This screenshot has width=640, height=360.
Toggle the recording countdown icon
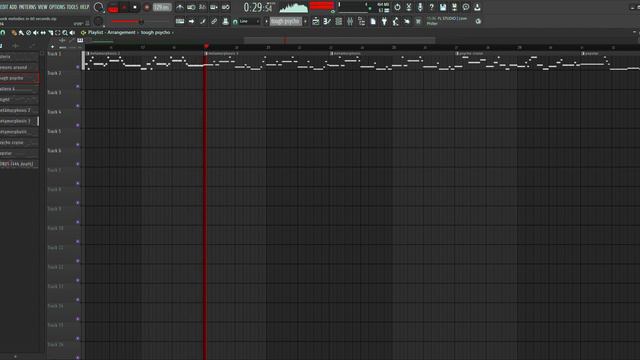click(x=202, y=7)
